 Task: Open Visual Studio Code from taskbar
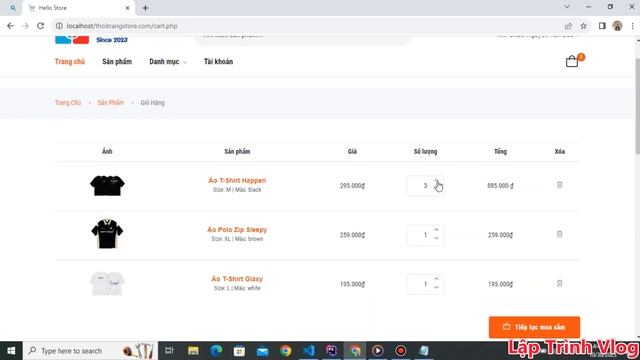(309, 351)
